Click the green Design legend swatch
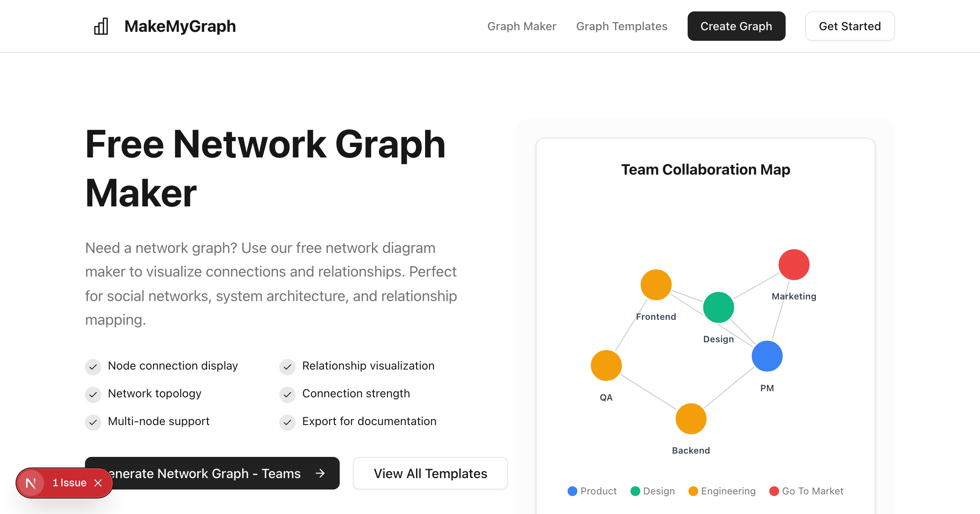Image resolution: width=980 pixels, height=514 pixels. (x=635, y=491)
